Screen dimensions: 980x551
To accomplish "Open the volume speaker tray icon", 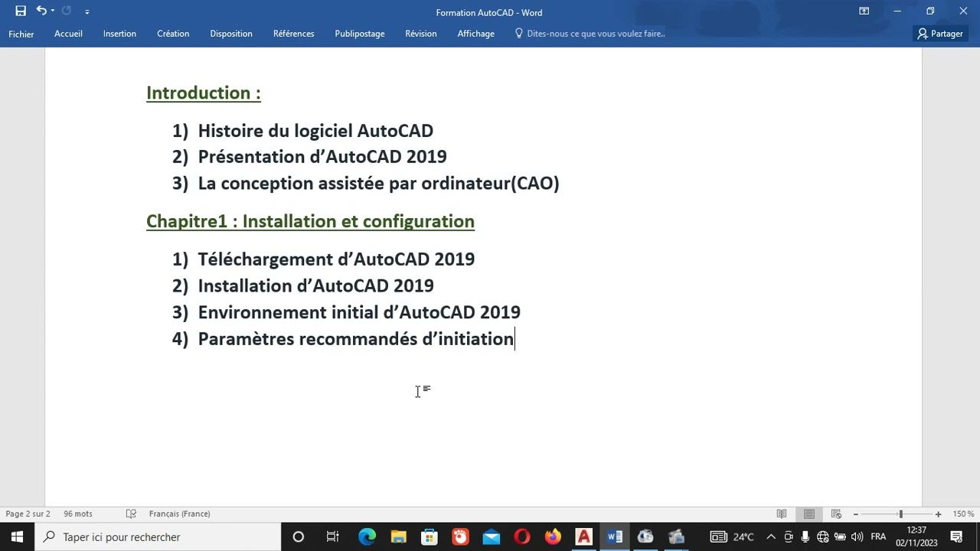I will click(x=857, y=537).
